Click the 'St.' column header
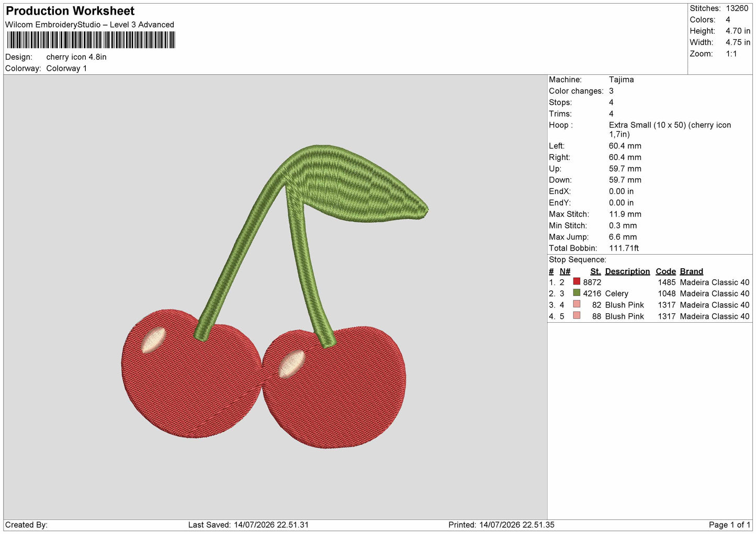 coord(595,271)
